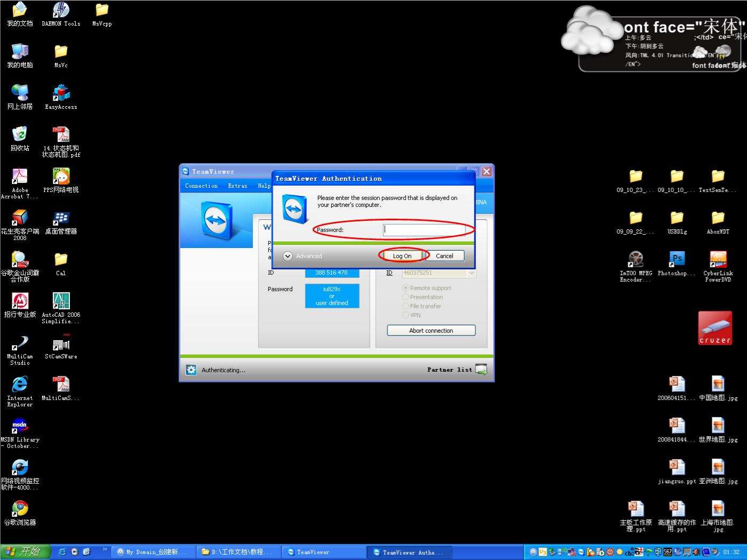Click the session Password input field
Viewport: 747px width, 560px height.
click(423, 230)
